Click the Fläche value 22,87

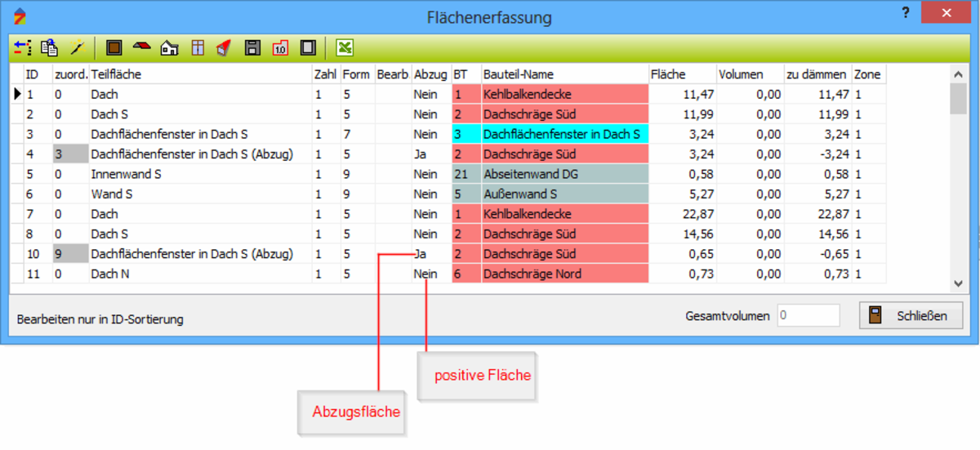(x=683, y=214)
